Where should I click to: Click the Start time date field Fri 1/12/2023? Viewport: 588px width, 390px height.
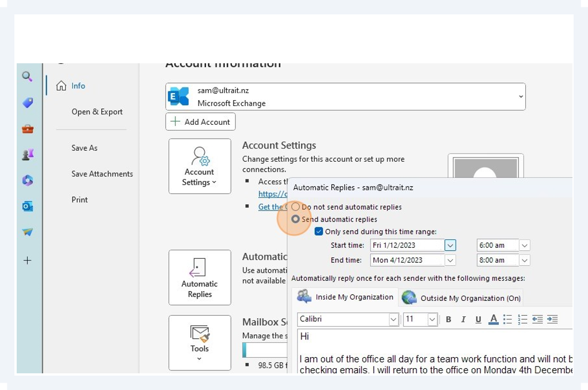(407, 245)
